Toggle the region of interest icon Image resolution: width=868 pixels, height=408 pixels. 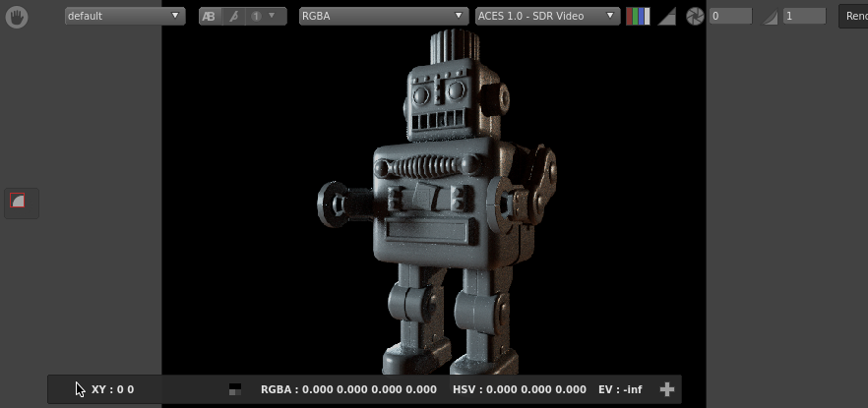(18, 201)
